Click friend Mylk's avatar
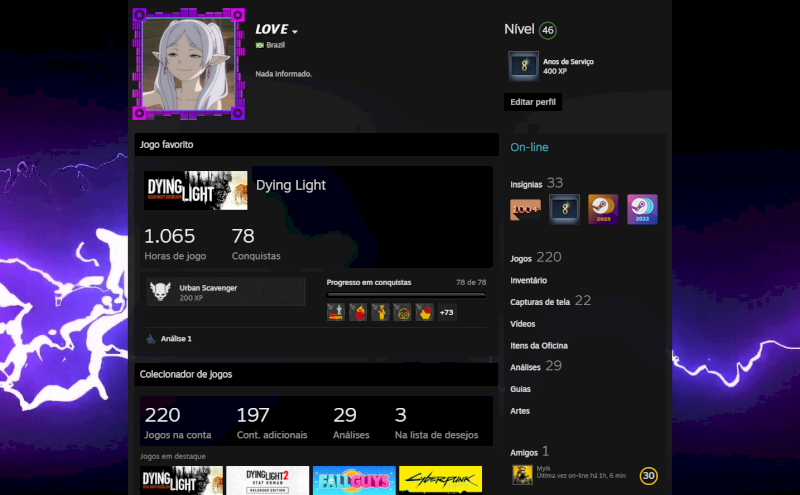Screen dimensions: 800x495 click(522, 475)
